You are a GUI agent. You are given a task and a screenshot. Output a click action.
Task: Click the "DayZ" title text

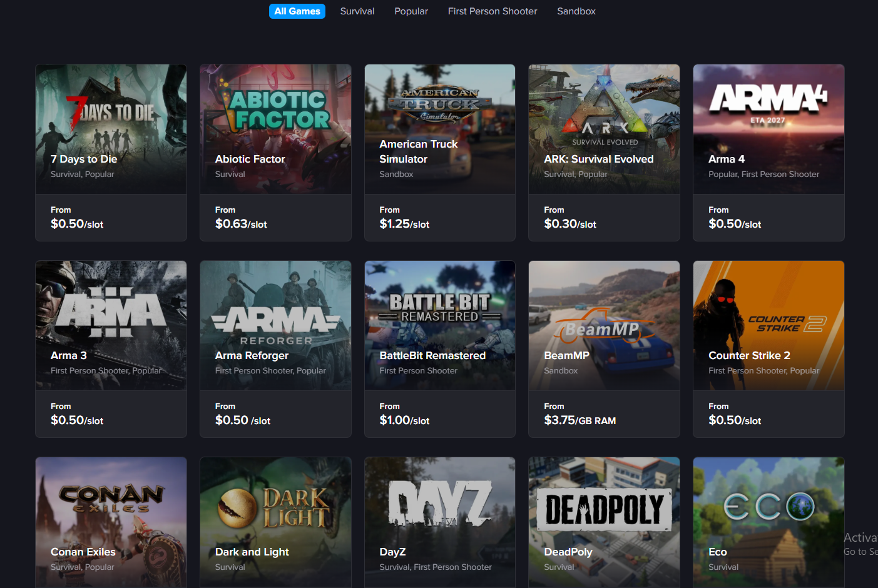pyautogui.click(x=392, y=552)
